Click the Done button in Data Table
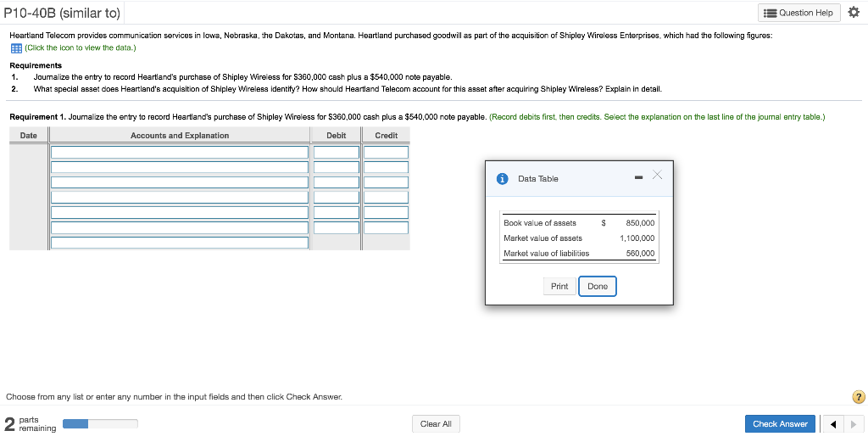868x442 pixels. (x=598, y=287)
